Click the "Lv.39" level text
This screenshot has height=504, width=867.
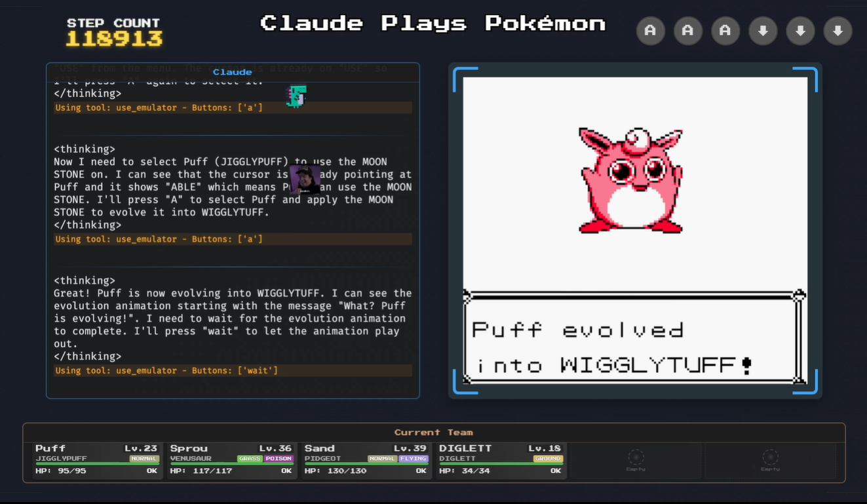(x=411, y=448)
